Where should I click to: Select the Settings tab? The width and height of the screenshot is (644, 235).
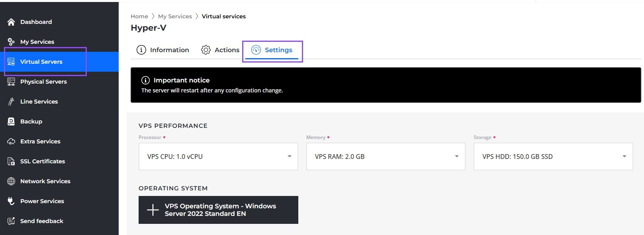tap(272, 50)
